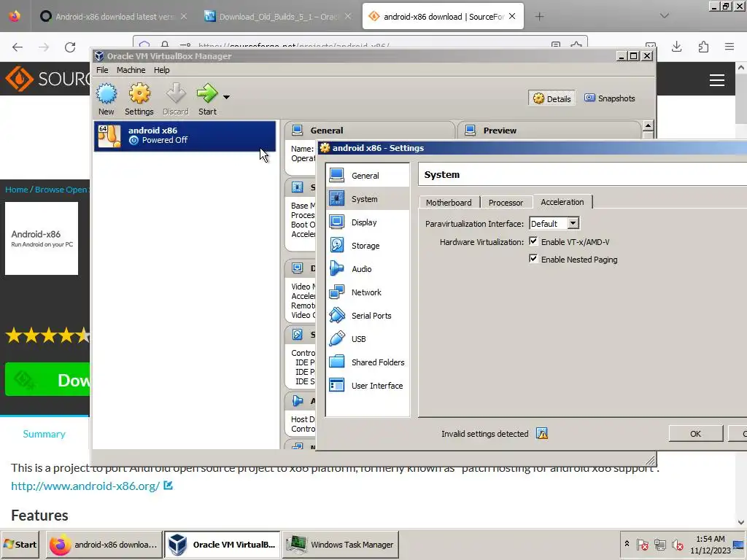Click the Home breadcrumb link

point(17,190)
